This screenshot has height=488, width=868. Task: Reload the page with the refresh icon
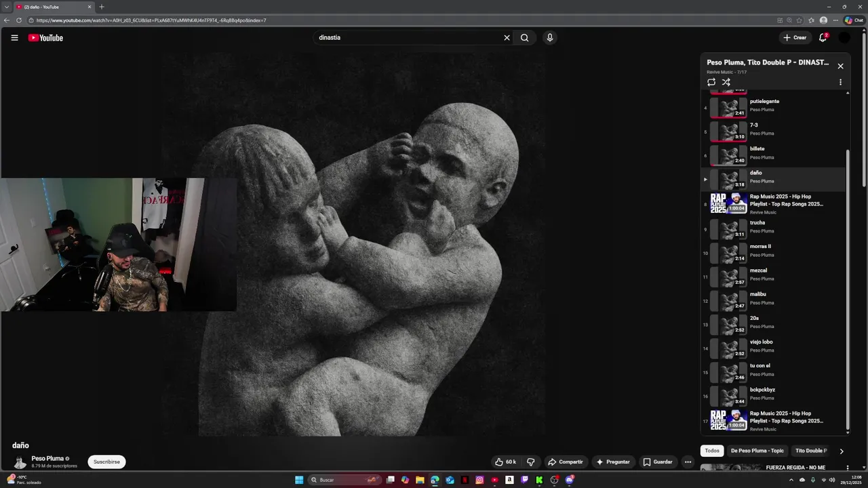click(x=20, y=20)
